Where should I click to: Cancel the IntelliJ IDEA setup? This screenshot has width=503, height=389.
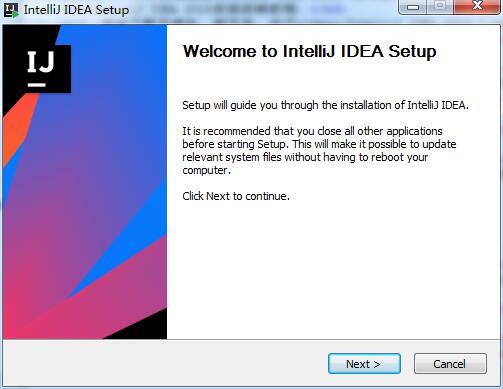[450, 364]
